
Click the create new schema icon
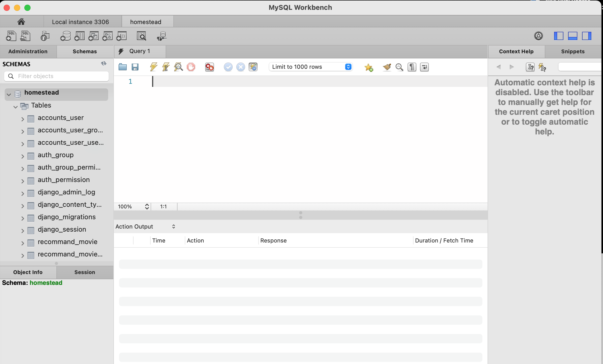pos(65,36)
